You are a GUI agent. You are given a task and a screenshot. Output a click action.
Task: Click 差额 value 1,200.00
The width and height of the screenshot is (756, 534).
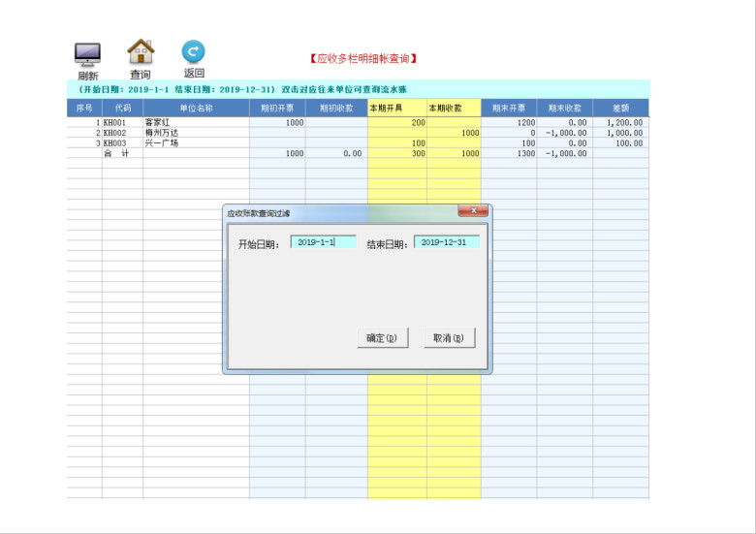624,122
